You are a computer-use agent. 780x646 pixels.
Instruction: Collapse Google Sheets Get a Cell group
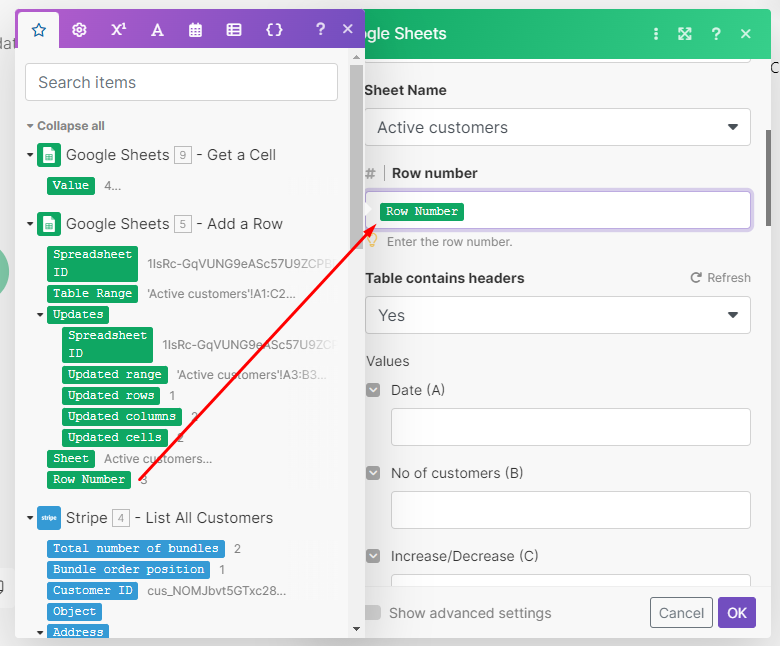[30, 155]
